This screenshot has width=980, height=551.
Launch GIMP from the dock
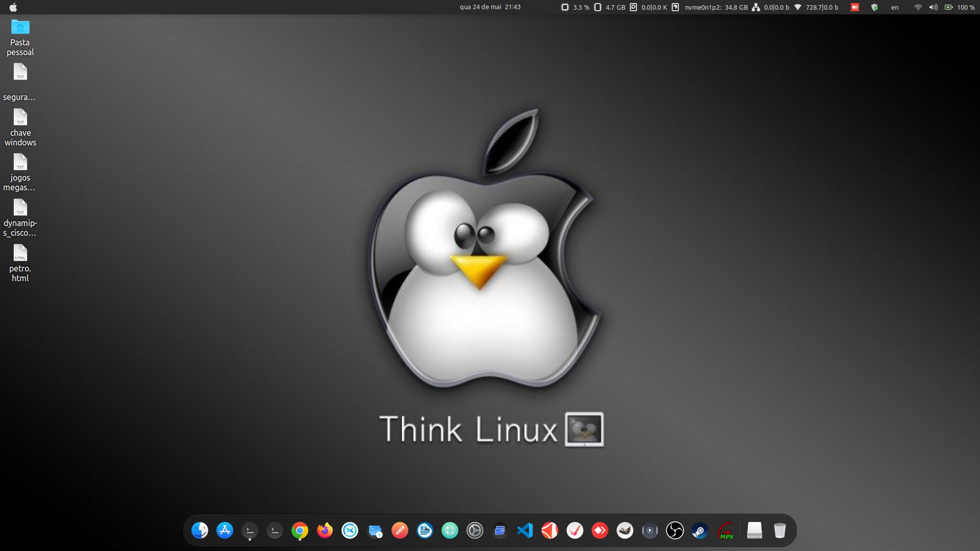pyautogui.click(x=625, y=531)
